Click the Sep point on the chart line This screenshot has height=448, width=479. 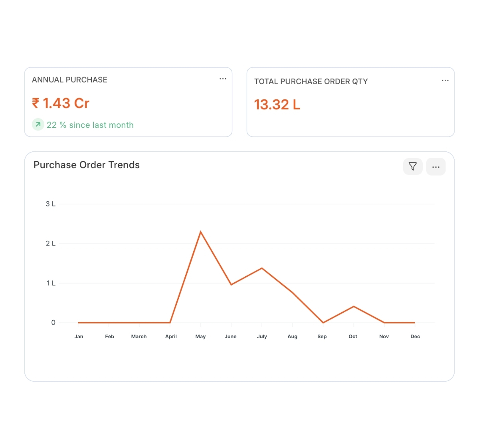[323, 322]
